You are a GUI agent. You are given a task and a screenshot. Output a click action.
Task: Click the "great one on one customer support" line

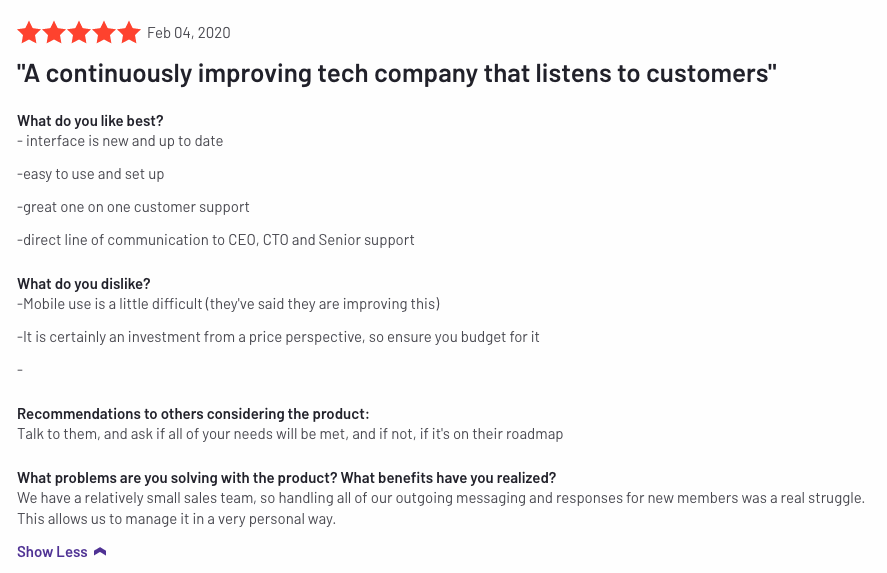(133, 206)
